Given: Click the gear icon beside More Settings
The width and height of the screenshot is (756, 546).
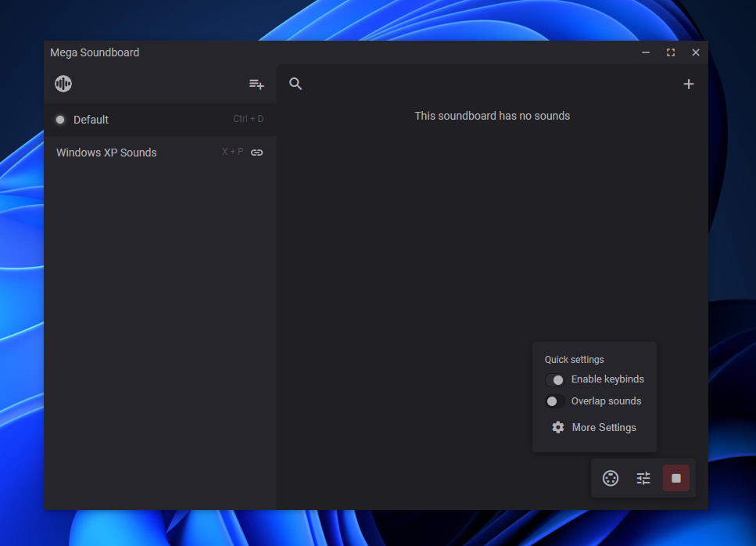Looking at the screenshot, I should [x=557, y=427].
